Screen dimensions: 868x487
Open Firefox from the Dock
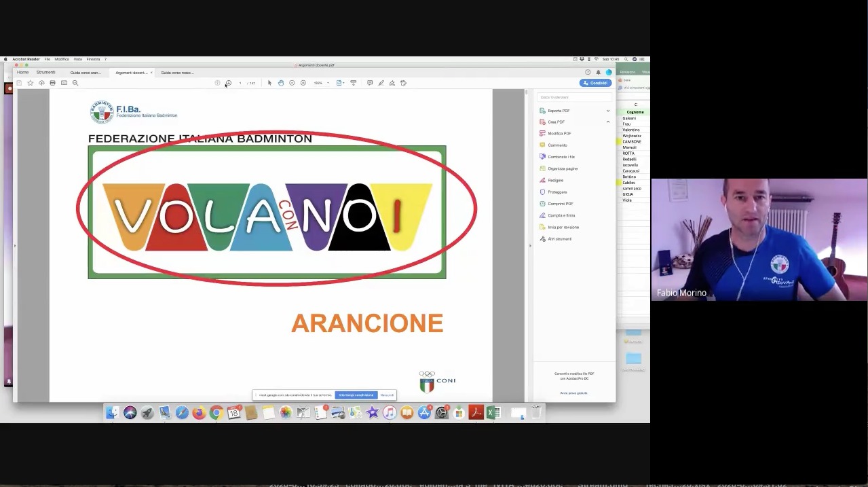pyautogui.click(x=199, y=412)
